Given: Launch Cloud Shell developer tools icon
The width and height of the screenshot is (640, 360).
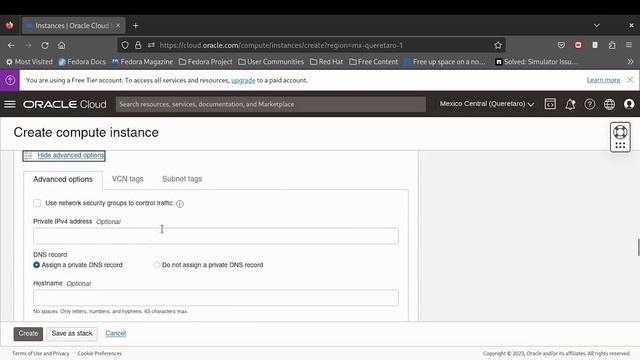Looking at the screenshot, I should point(550,104).
